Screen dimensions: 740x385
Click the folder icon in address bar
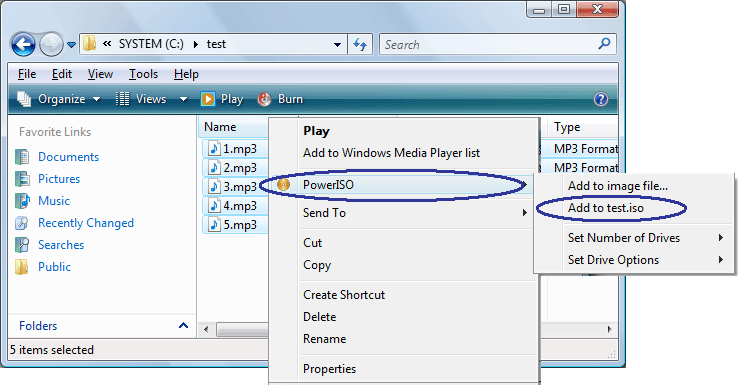coord(89,44)
